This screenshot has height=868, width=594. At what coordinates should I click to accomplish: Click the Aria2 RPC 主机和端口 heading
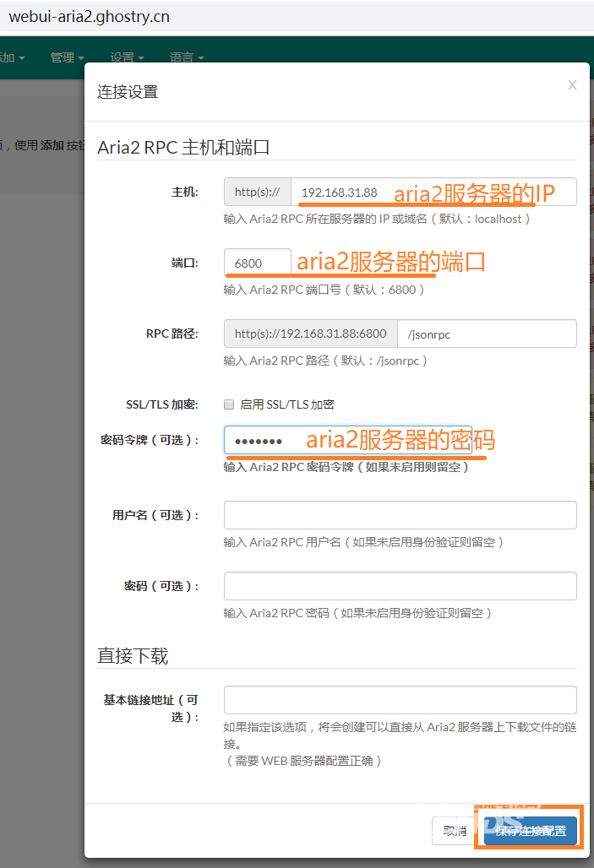point(183,147)
